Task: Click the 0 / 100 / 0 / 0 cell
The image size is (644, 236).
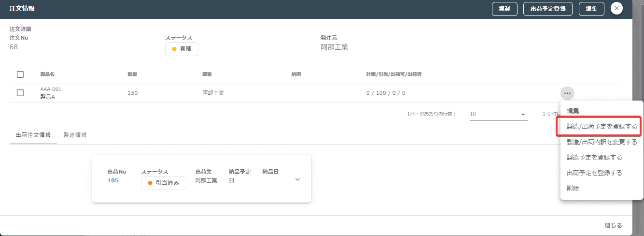Action: pyautogui.click(x=386, y=93)
